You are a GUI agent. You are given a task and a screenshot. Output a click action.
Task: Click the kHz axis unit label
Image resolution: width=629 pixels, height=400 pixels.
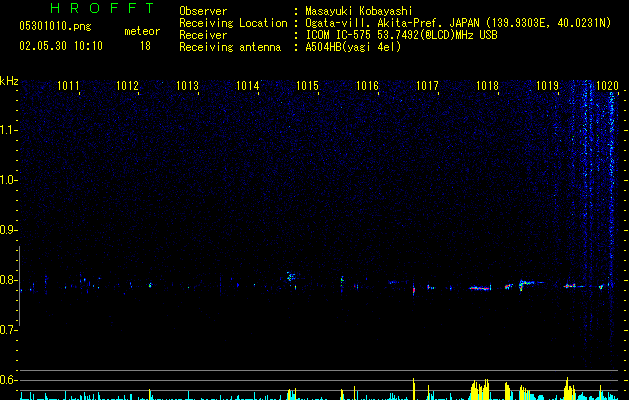[x=9, y=81]
